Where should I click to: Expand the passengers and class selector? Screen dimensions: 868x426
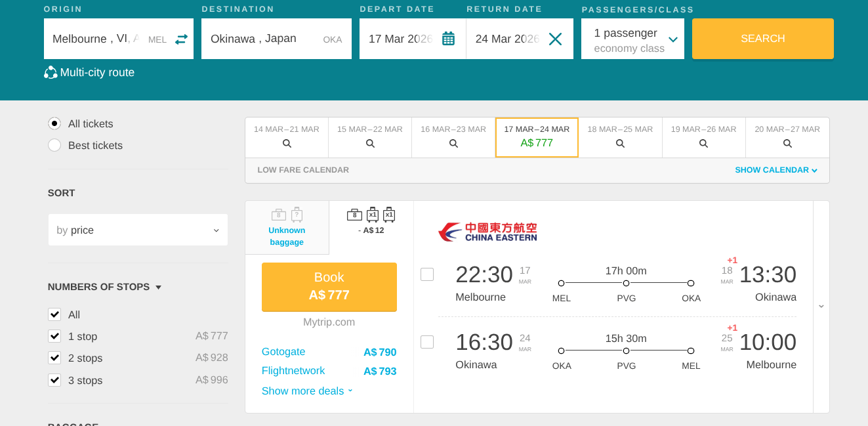[x=632, y=39]
